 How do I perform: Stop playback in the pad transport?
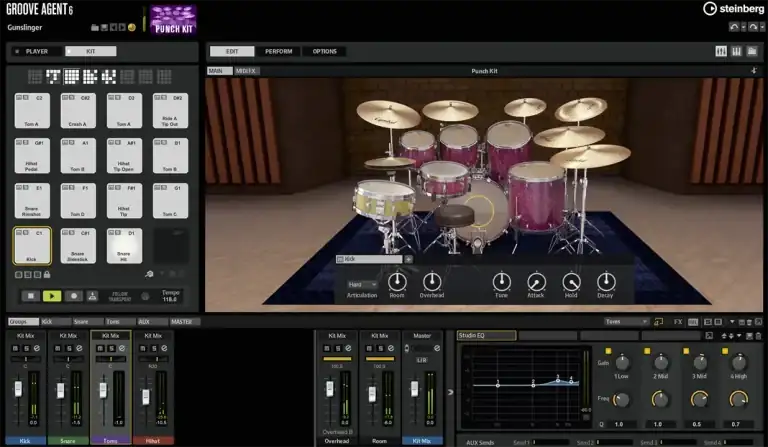[x=30, y=296]
